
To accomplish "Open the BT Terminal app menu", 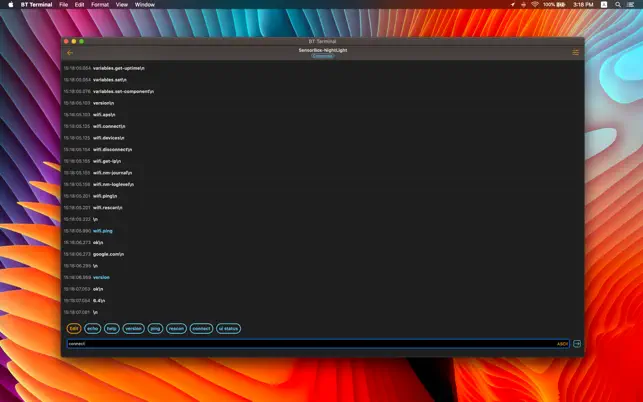I will click(36, 5).
